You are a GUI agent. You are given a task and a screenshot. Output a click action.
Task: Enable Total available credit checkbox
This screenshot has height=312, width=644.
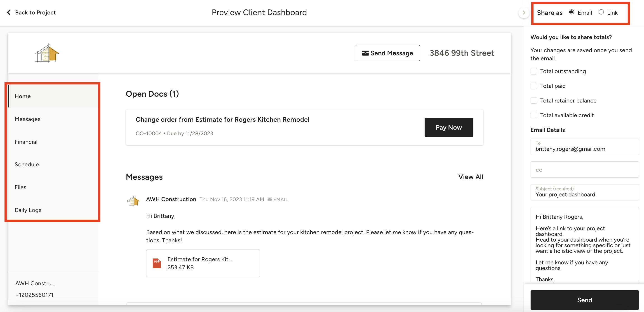click(534, 115)
